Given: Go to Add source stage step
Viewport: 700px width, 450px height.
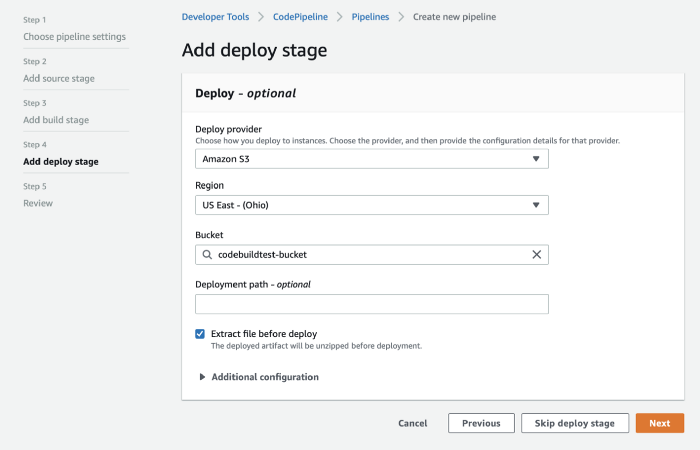Looking at the screenshot, I should (59, 78).
